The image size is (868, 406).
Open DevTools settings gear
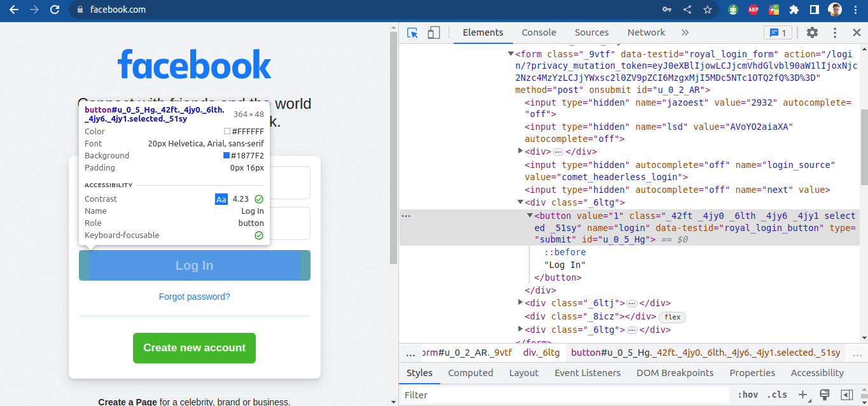point(812,32)
